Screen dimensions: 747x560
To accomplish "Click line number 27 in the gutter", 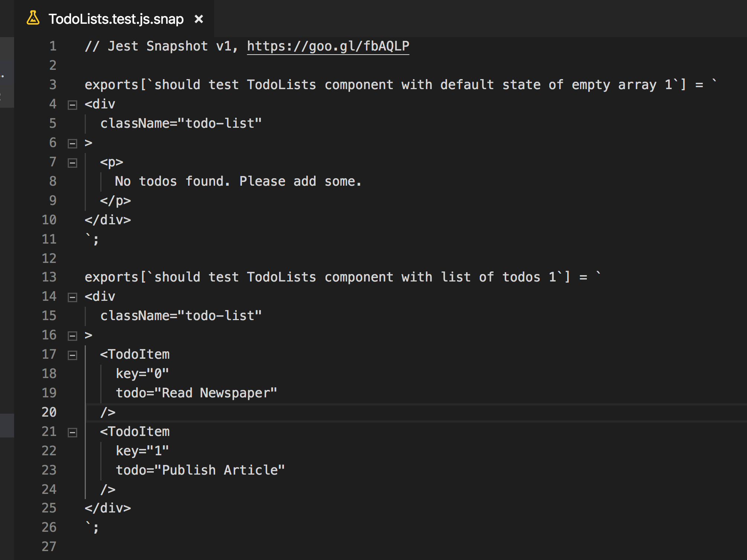I will [x=49, y=547].
